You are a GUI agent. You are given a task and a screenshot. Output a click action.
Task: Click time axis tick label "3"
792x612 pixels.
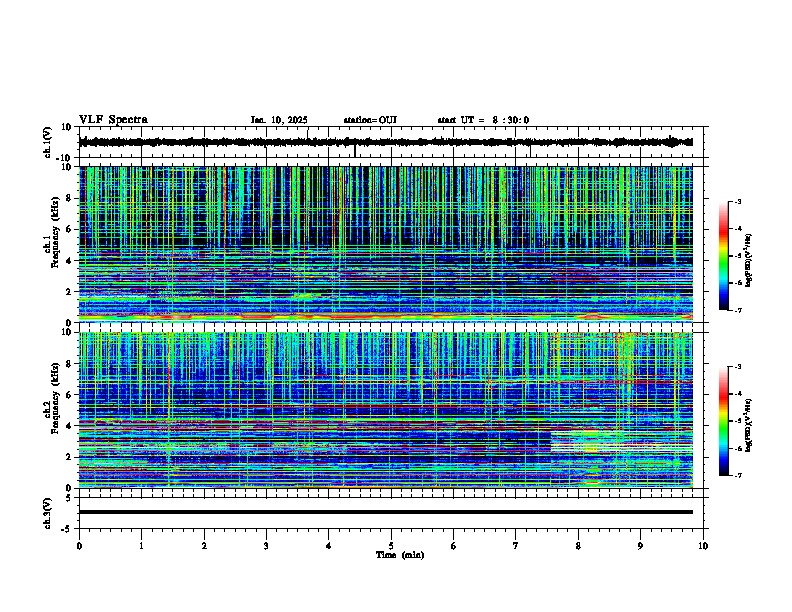tap(266, 546)
